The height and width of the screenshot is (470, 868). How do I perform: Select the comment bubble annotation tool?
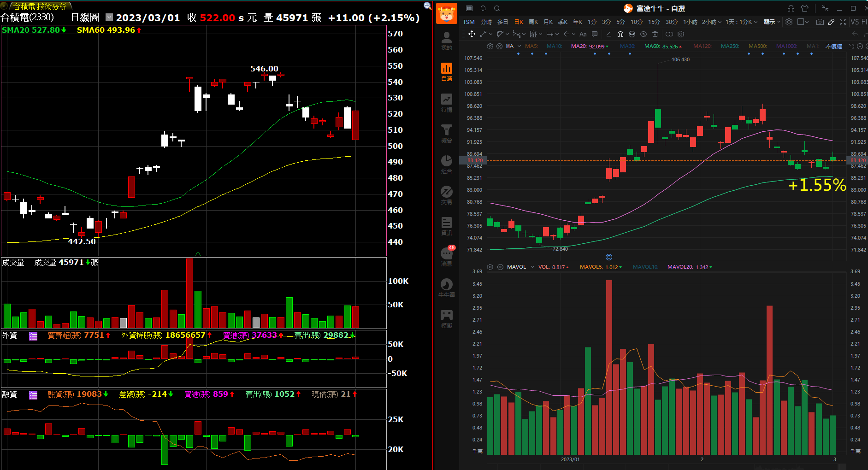[595, 34]
